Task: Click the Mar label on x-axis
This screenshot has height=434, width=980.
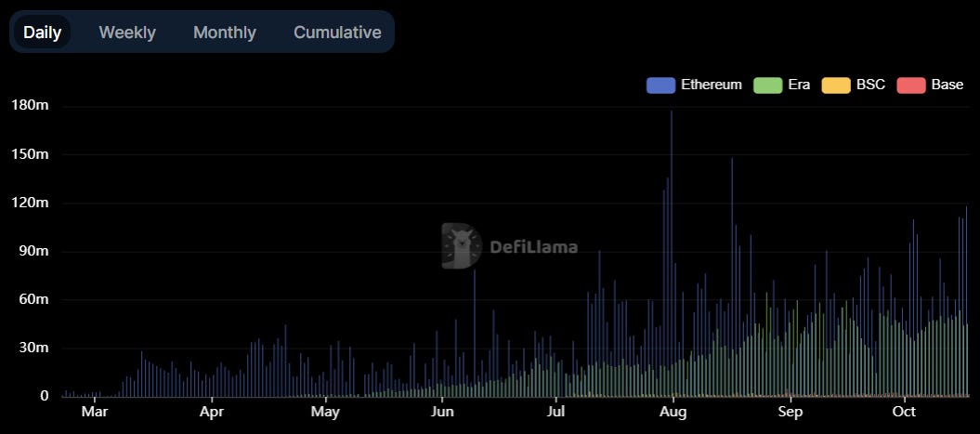Action: point(94,412)
